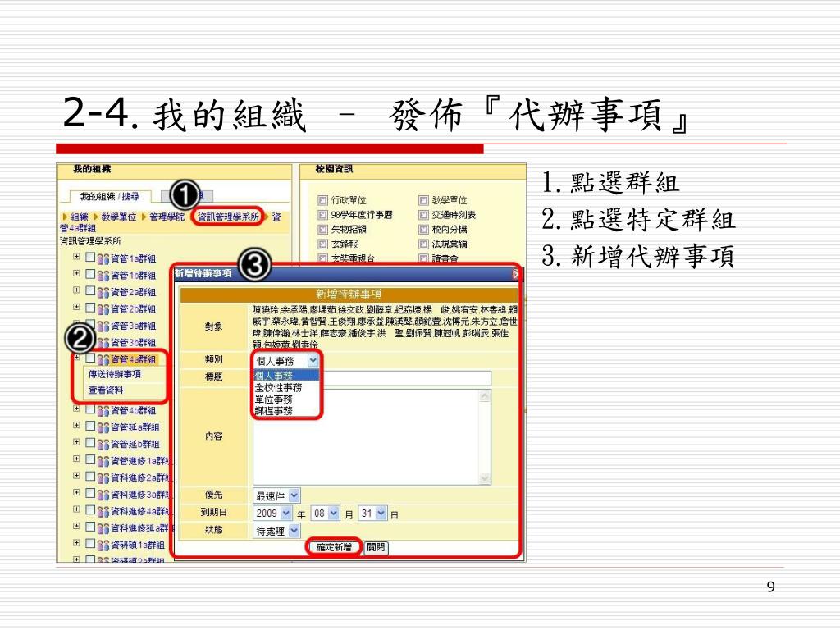Image resolution: width=840 pixels, height=630 pixels.
Task: Click the group icon of 資管進修1a
Action: (x=103, y=461)
